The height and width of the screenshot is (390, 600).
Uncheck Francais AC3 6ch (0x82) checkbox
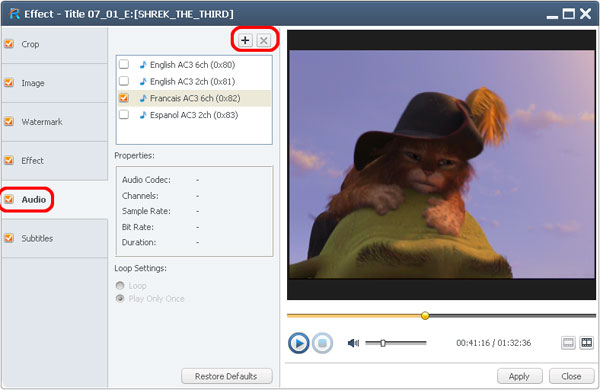(124, 98)
